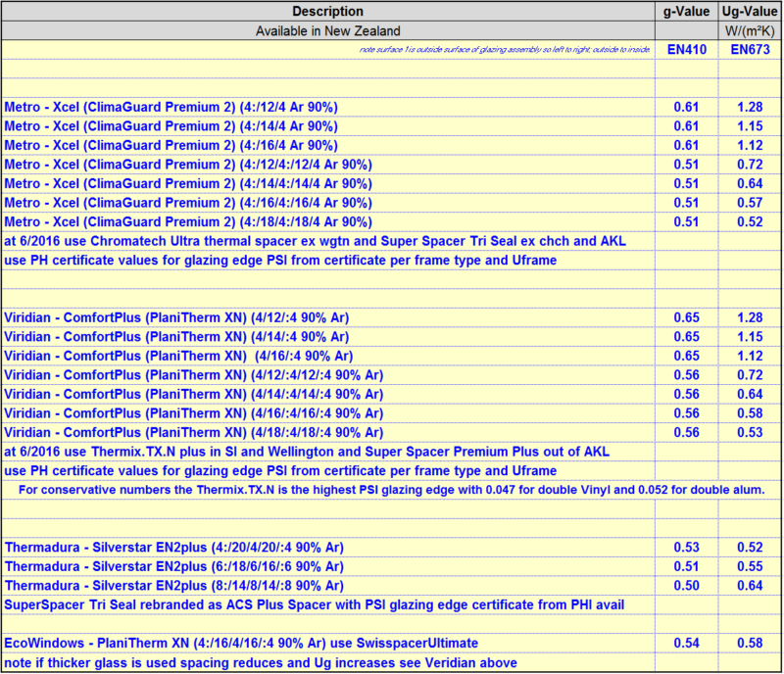The height and width of the screenshot is (674, 784).
Task: Click the g-Value column header
Action: (x=685, y=12)
